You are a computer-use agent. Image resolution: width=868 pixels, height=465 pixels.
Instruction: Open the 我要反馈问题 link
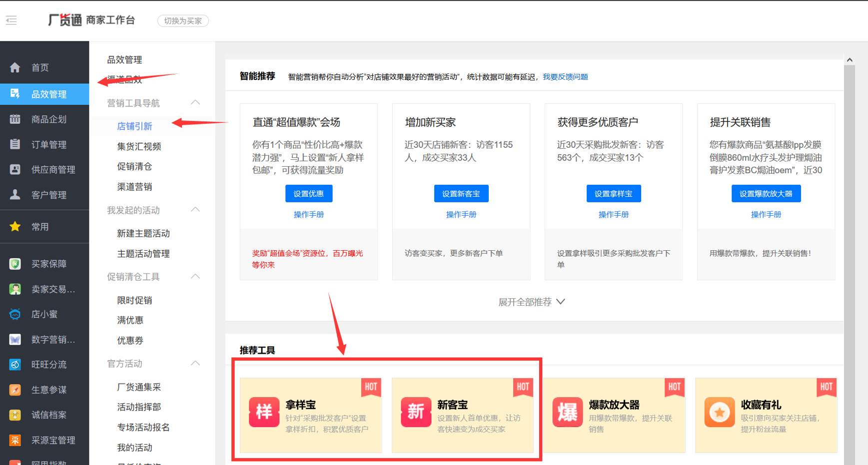565,77
